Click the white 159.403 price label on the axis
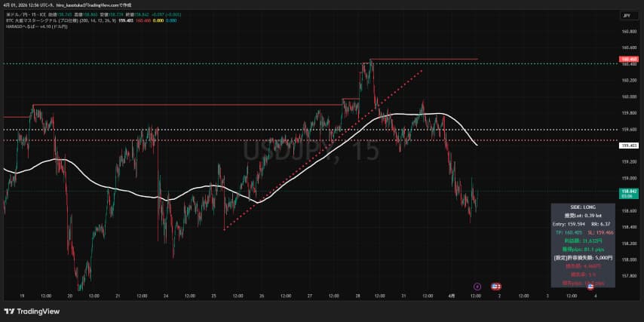Image resolution: width=644 pixels, height=322 pixels. click(x=627, y=145)
